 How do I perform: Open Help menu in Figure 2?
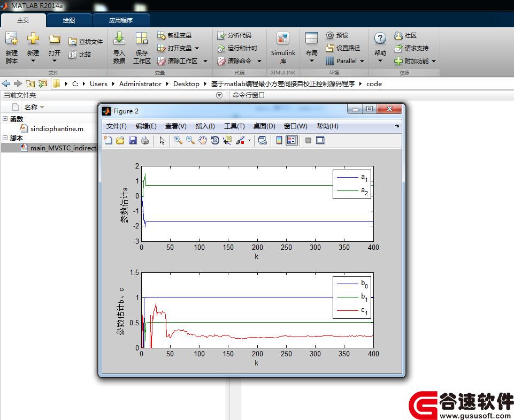[x=327, y=126]
